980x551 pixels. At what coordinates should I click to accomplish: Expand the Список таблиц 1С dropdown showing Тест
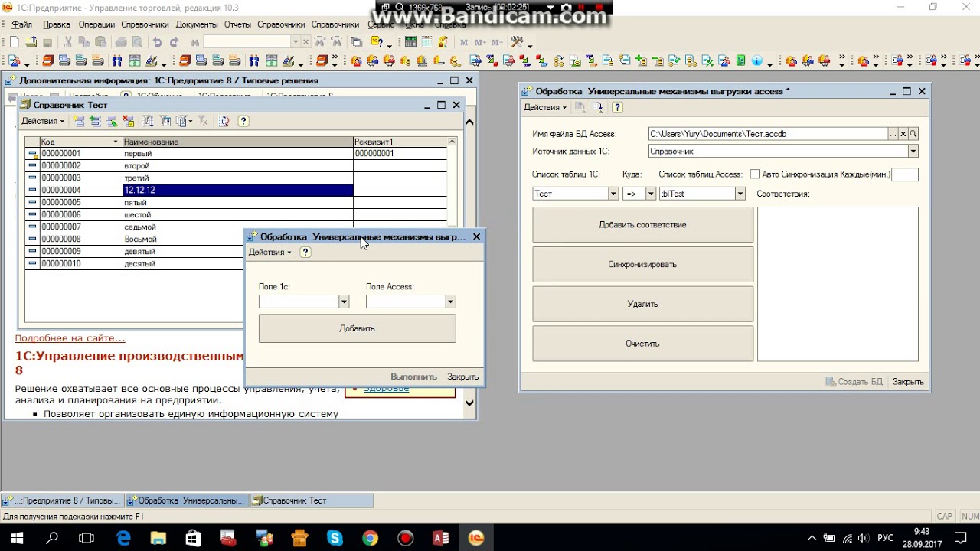pyautogui.click(x=613, y=194)
